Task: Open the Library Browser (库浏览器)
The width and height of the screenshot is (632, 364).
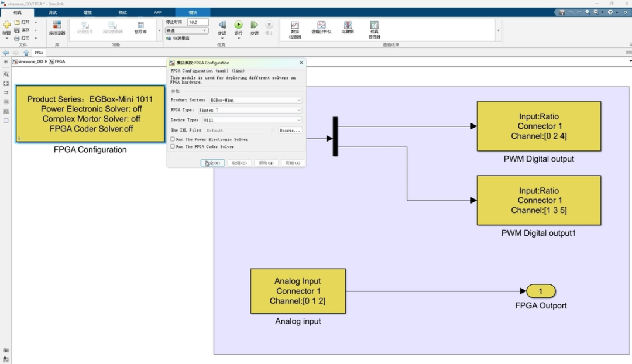Action: click(x=57, y=28)
